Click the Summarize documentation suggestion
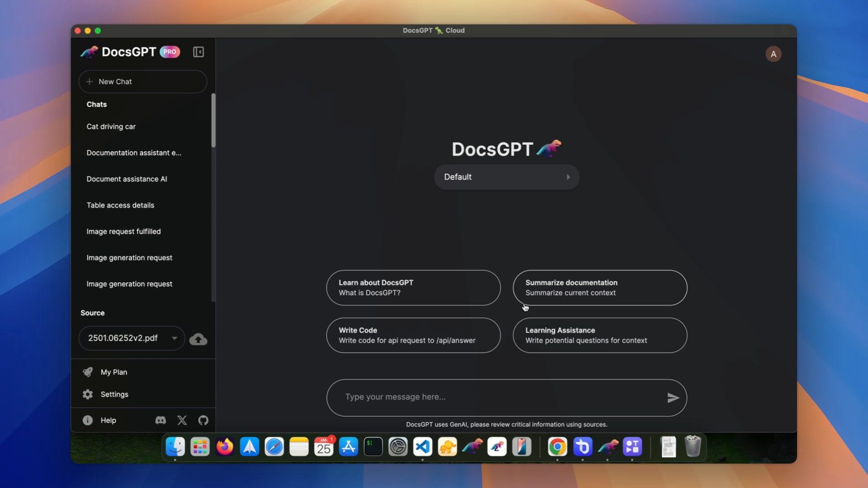This screenshot has width=868, height=488. coord(600,288)
